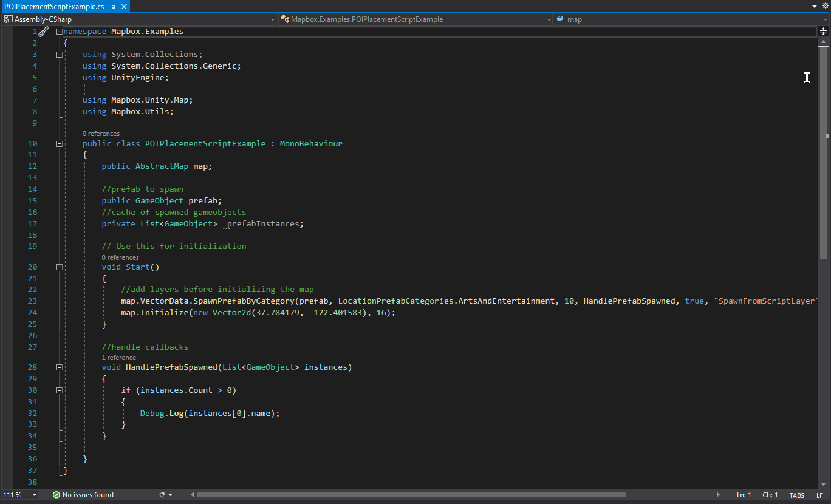
Task: Click the code cleanup broom icon
Action: coord(162,495)
